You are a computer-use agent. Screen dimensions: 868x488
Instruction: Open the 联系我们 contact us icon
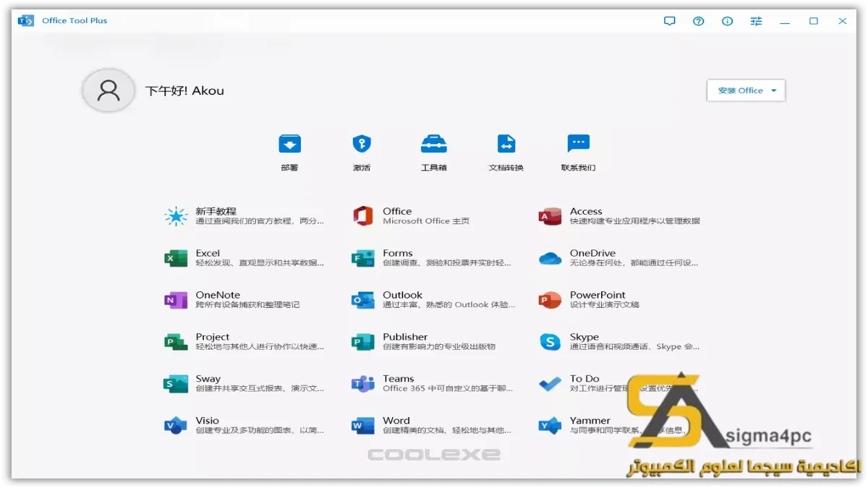point(579,144)
